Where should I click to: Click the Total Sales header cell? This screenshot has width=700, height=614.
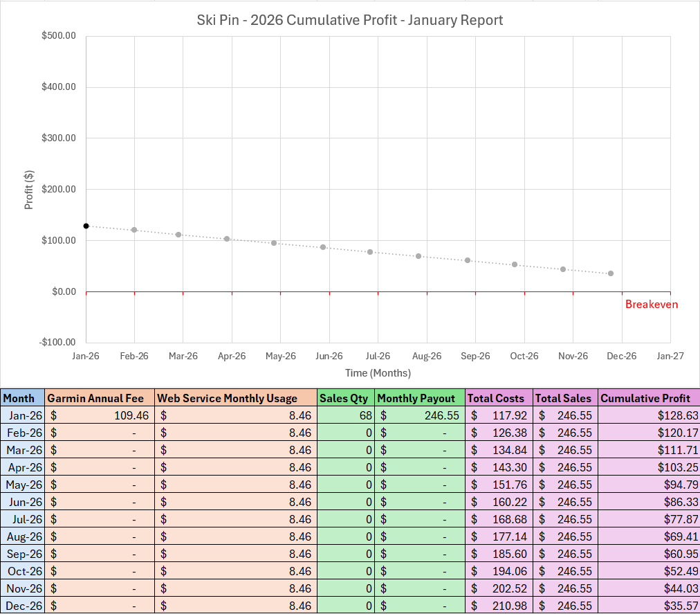coord(565,398)
